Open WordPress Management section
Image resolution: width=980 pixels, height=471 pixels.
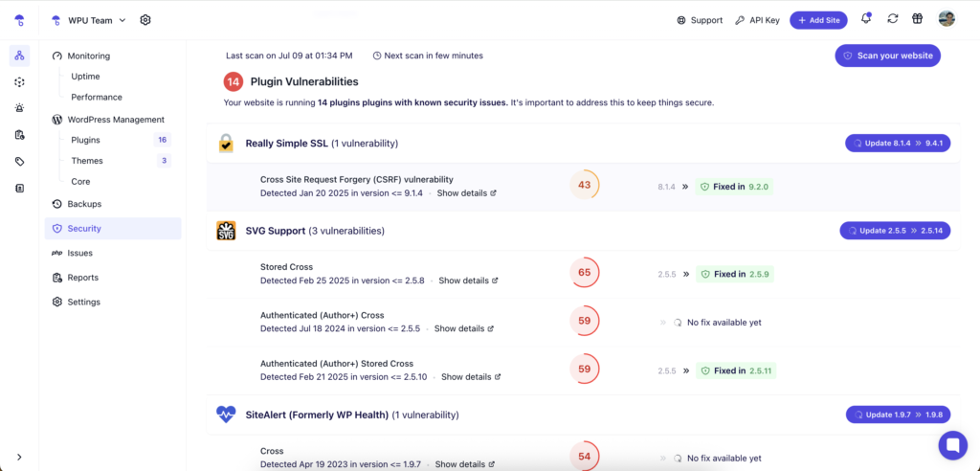[108, 120]
